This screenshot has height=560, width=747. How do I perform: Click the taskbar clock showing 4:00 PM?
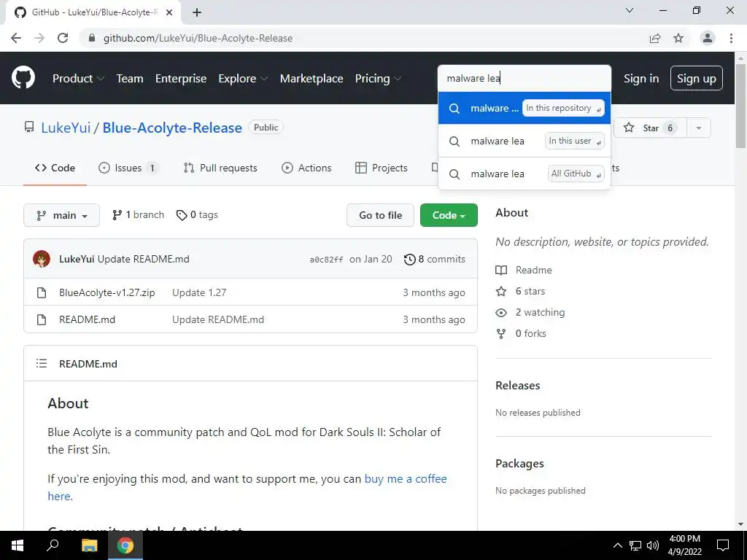[x=684, y=545]
